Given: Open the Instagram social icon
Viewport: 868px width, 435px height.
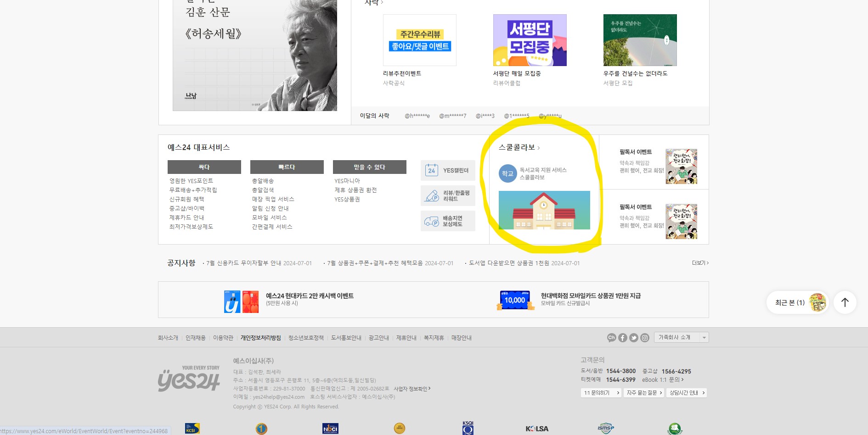Looking at the screenshot, I should tap(644, 338).
